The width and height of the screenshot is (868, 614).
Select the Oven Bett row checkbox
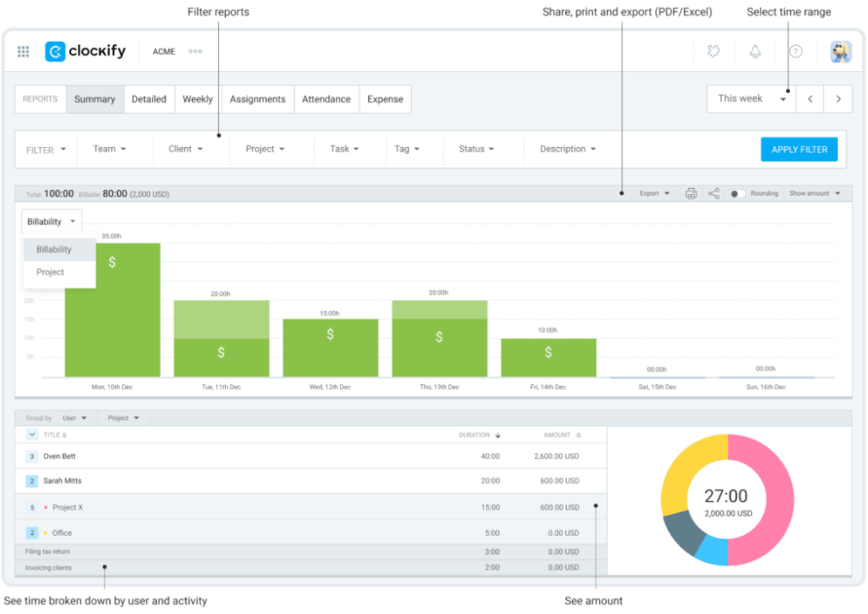tap(30, 455)
